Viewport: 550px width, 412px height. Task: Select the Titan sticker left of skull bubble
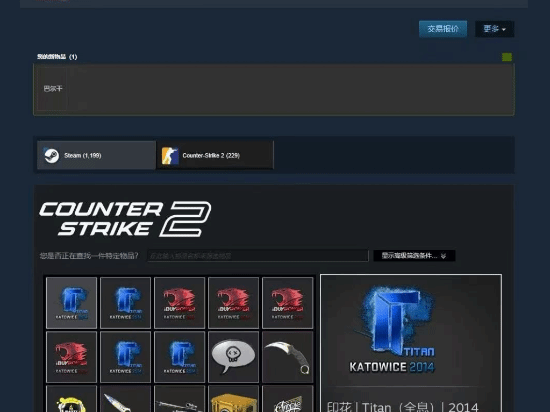180,357
